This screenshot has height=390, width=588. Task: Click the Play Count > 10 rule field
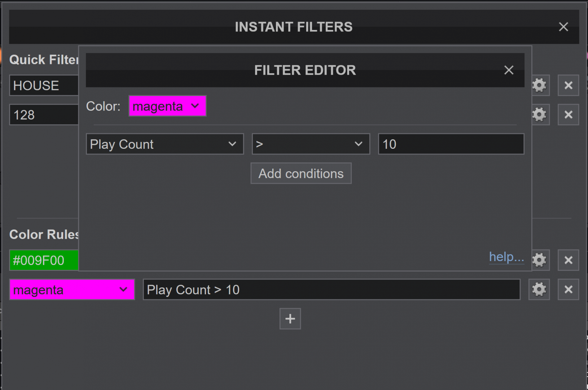click(x=332, y=290)
